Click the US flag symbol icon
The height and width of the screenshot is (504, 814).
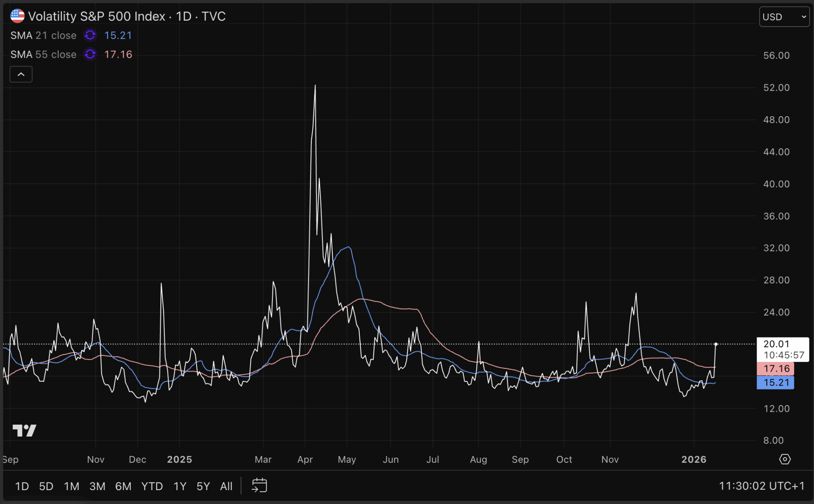17,16
